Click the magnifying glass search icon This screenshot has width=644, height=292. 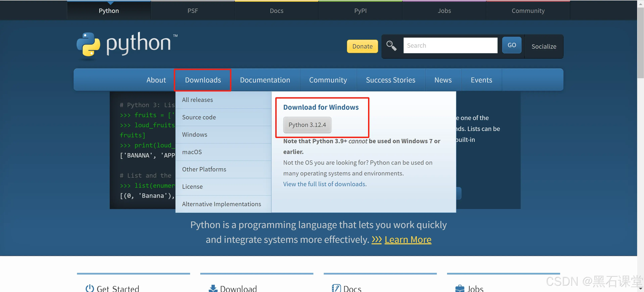point(391,46)
